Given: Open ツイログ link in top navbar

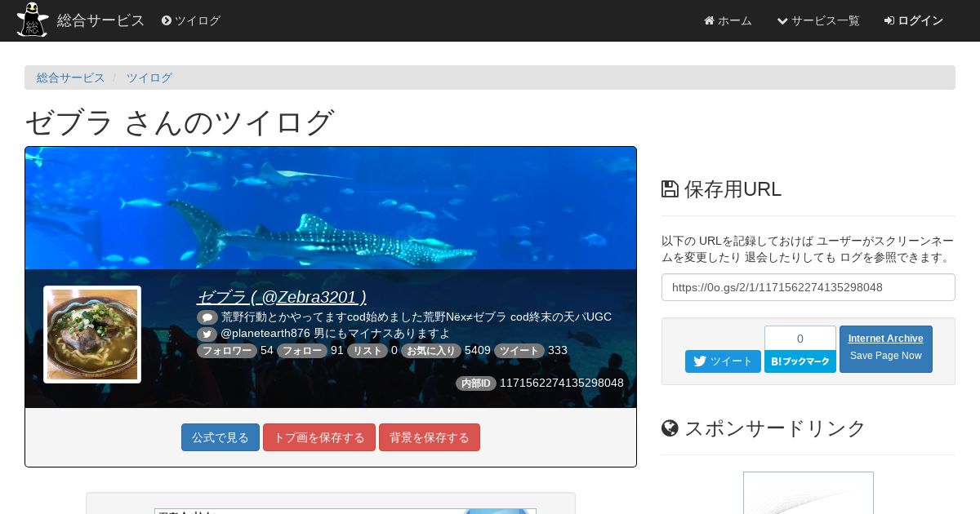Looking at the screenshot, I should point(191,20).
